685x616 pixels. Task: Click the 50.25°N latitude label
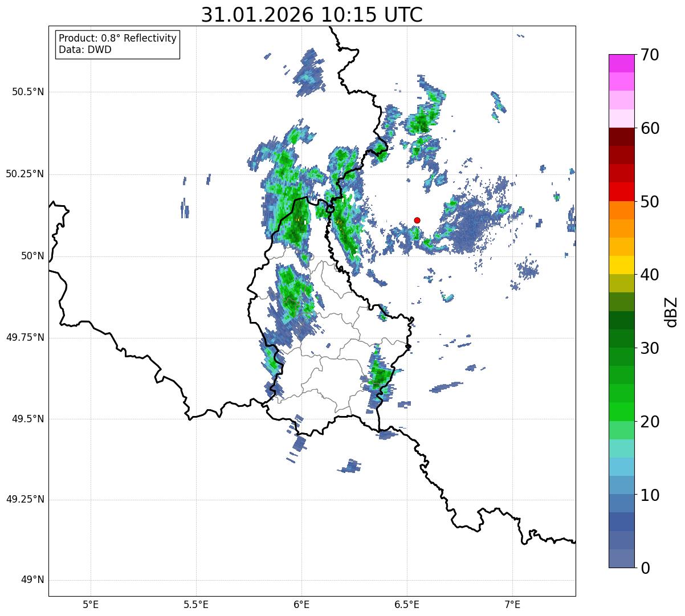tap(25, 174)
